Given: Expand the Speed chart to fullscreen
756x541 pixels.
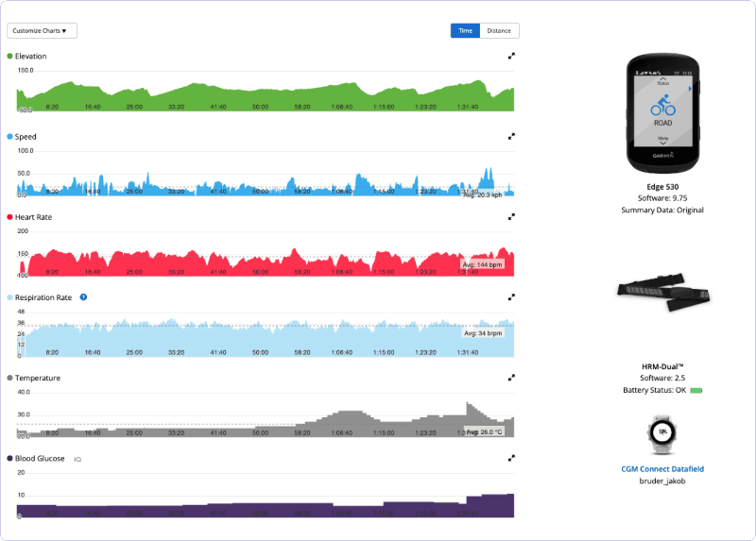Looking at the screenshot, I should click(511, 136).
